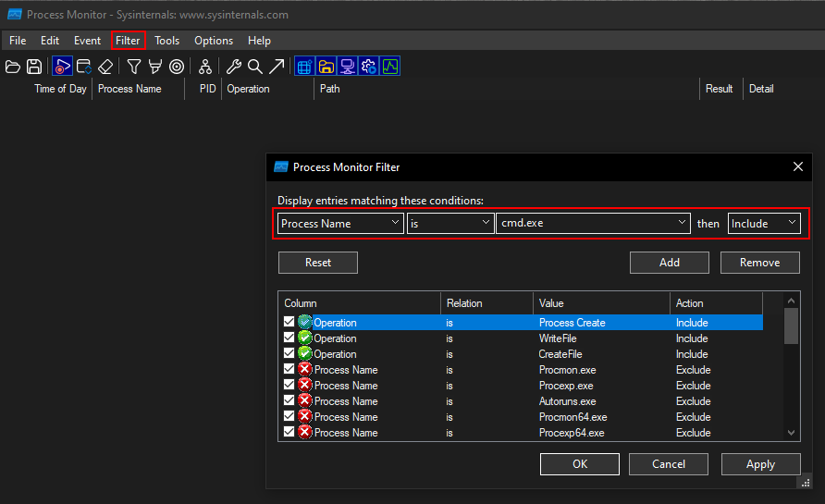Uncheck the Procexp64.exe filter checkbox
This screenshot has width=825, height=504.
[289, 432]
